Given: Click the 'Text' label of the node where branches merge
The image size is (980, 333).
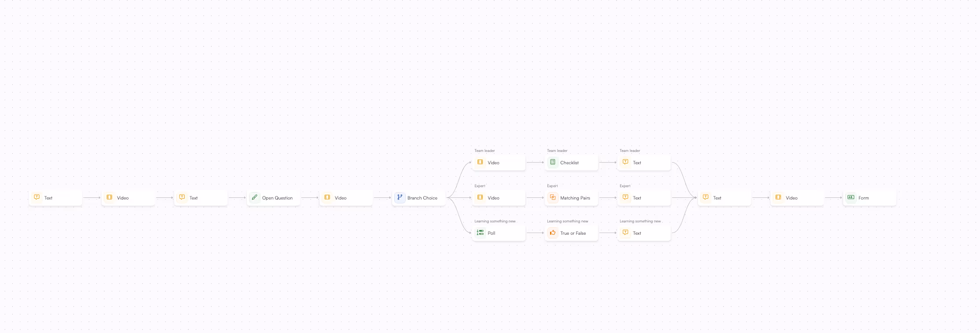Looking at the screenshot, I should 717,198.
